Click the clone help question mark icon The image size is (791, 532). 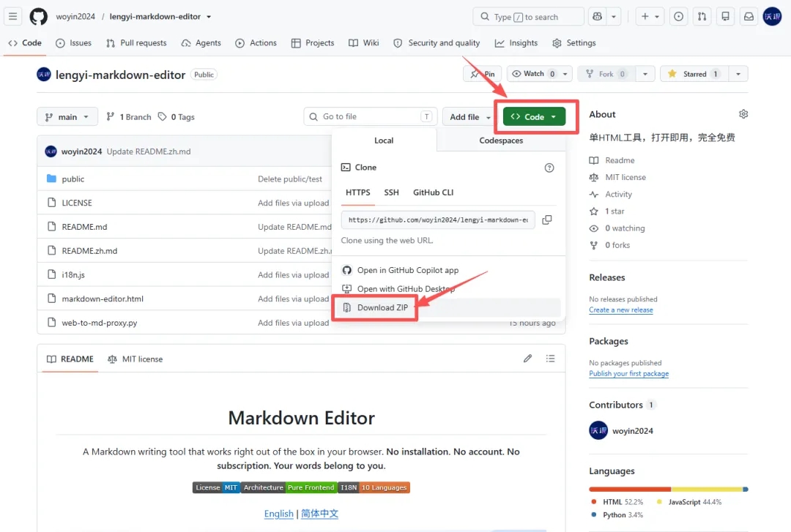[x=549, y=168]
